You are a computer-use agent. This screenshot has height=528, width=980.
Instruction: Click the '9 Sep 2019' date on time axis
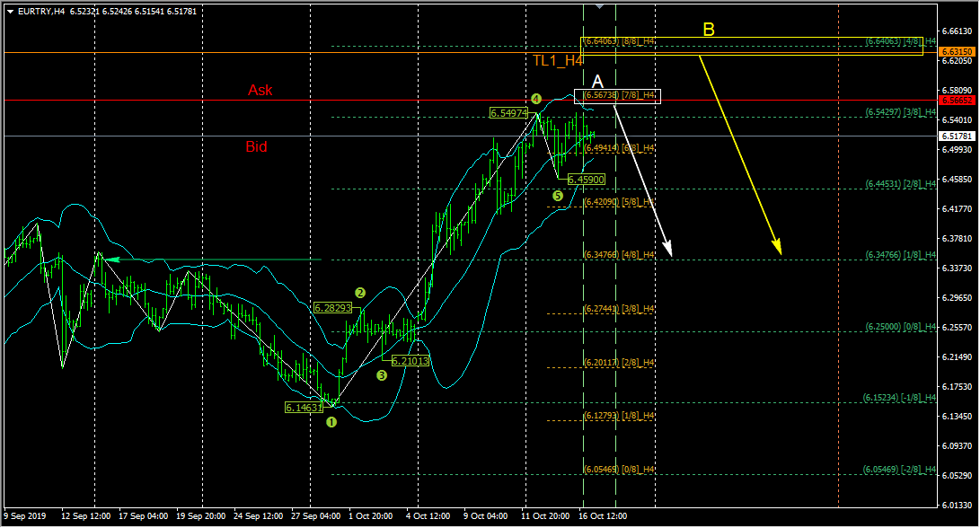tap(25, 516)
